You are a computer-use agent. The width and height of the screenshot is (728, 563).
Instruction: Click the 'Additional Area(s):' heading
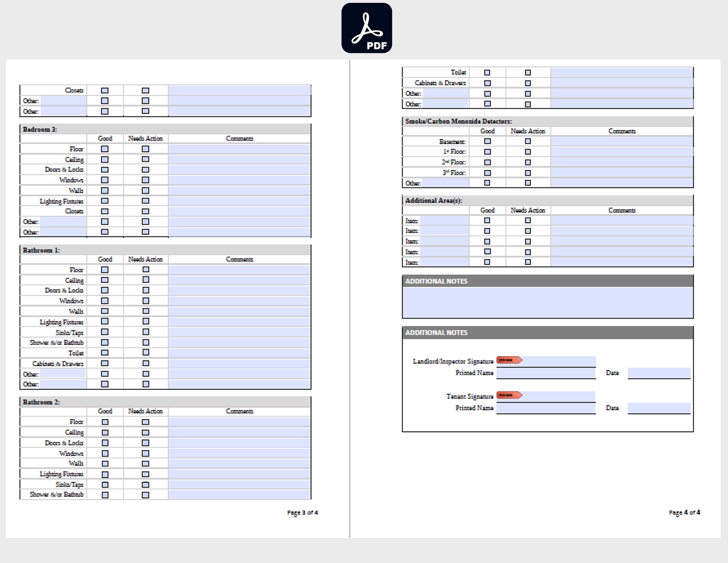click(x=434, y=200)
